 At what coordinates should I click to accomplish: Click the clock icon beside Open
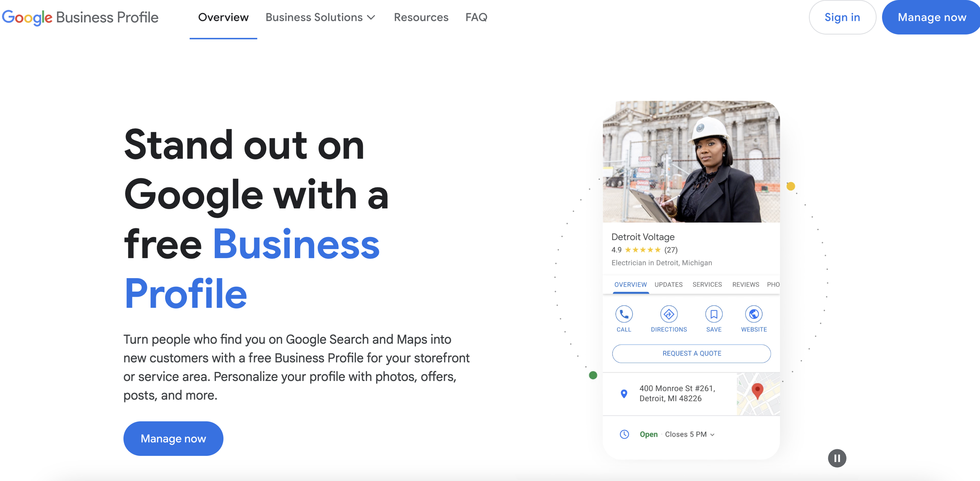coord(624,434)
